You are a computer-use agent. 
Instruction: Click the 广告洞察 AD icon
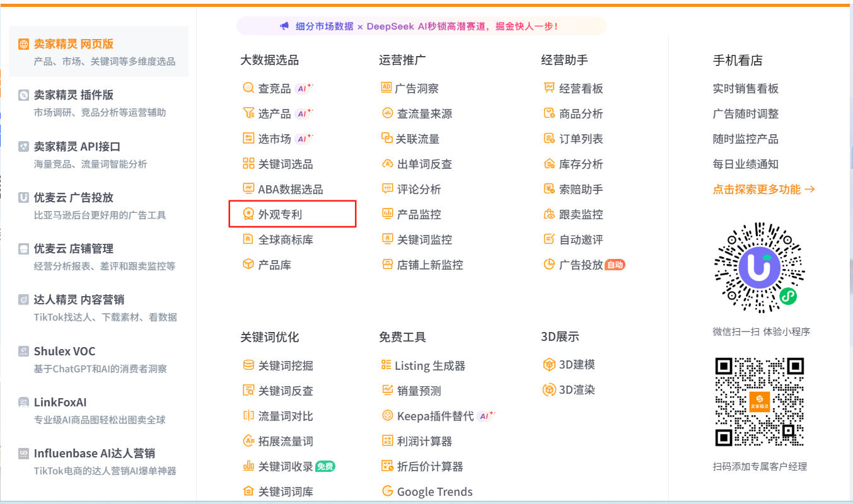(x=386, y=88)
